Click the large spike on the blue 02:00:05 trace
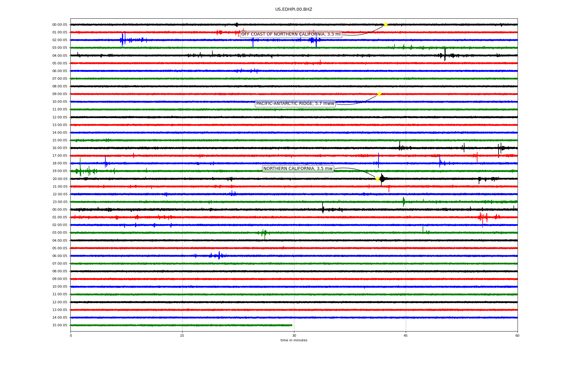 click(x=123, y=40)
